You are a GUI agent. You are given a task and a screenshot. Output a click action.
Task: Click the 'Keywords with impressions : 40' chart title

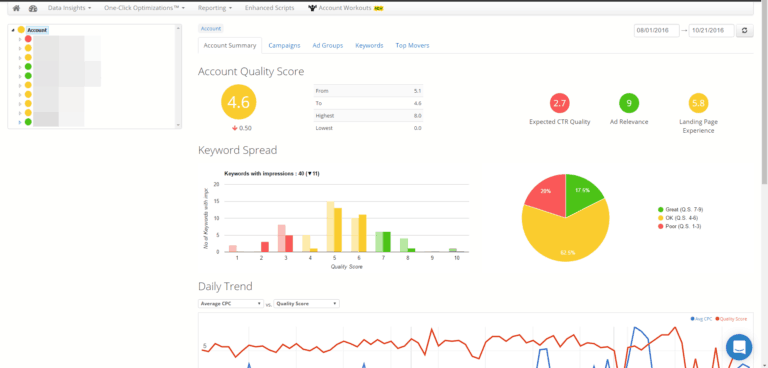pyautogui.click(x=272, y=173)
